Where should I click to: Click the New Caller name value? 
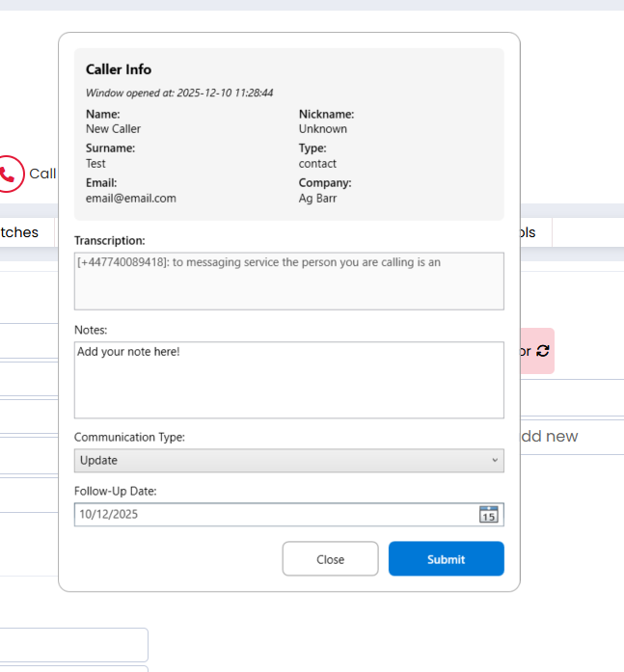pyautogui.click(x=113, y=129)
